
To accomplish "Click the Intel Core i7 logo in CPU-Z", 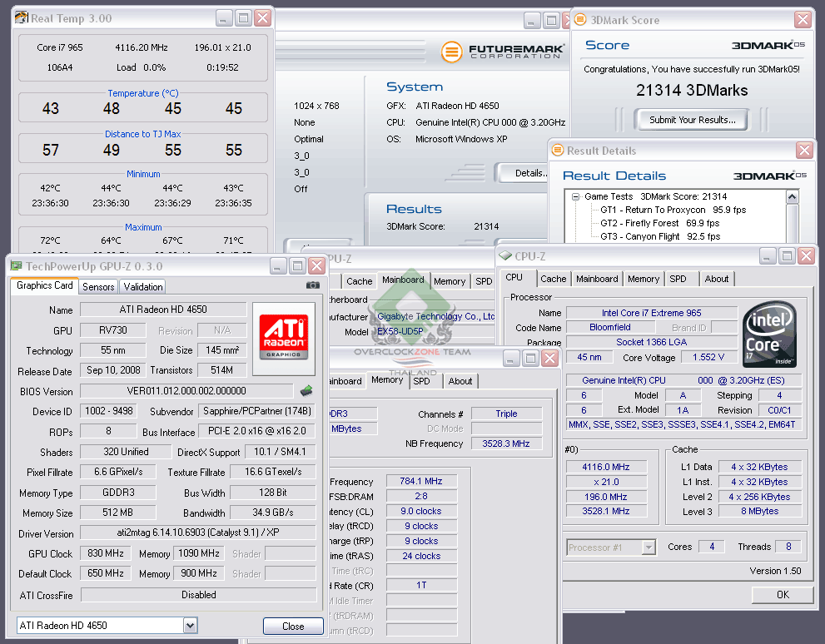I will pos(770,334).
